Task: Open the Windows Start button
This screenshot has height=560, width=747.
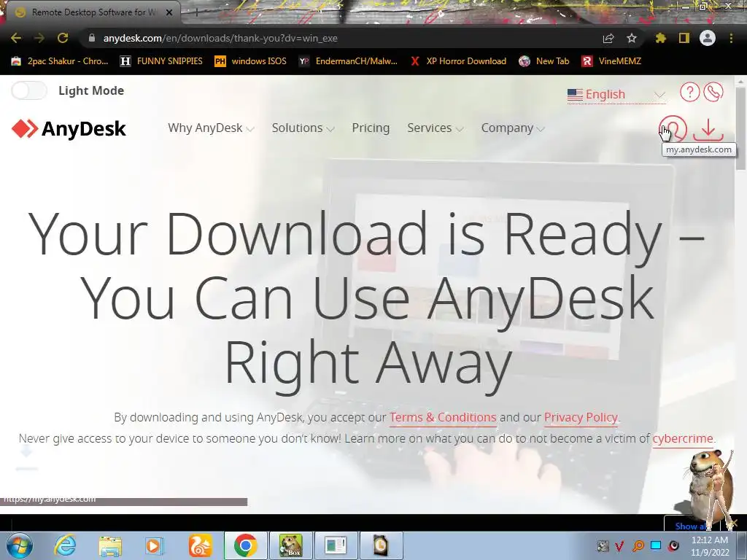Action: (x=20, y=545)
